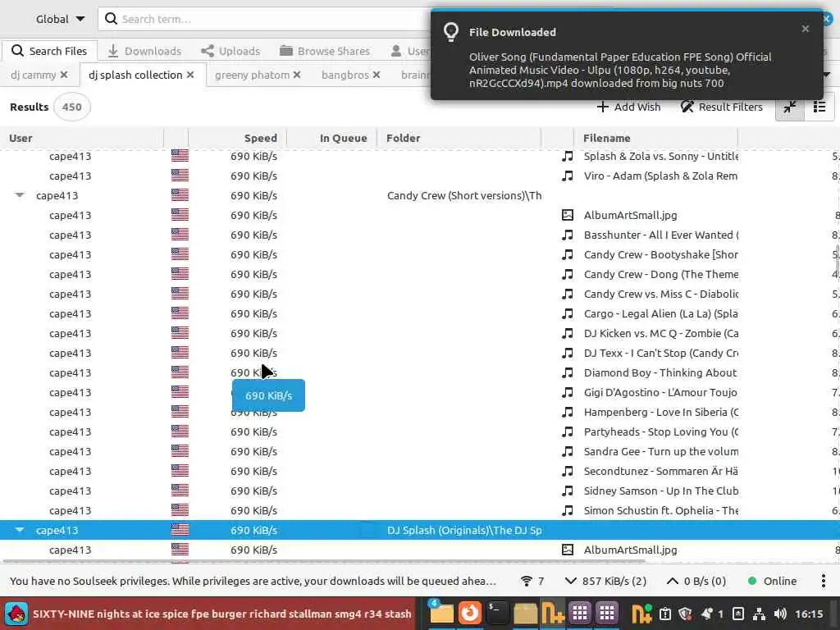Viewport: 840px width, 630px height.
Task: Select the highlighted DJ Splash (Originals) folder row
Action: (x=420, y=531)
